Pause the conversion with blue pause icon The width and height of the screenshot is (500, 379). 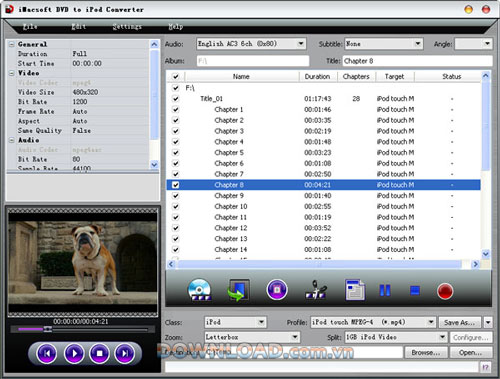[385, 290]
